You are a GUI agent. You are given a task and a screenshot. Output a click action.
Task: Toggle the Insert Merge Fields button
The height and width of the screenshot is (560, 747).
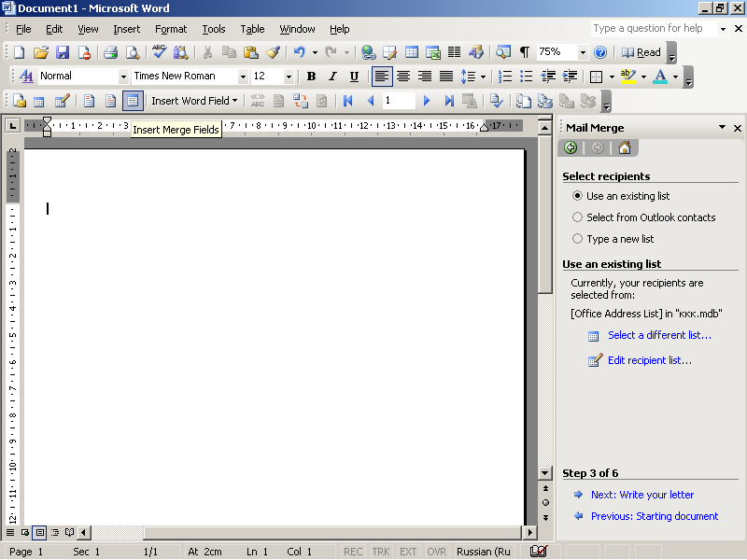click(133, 101)
